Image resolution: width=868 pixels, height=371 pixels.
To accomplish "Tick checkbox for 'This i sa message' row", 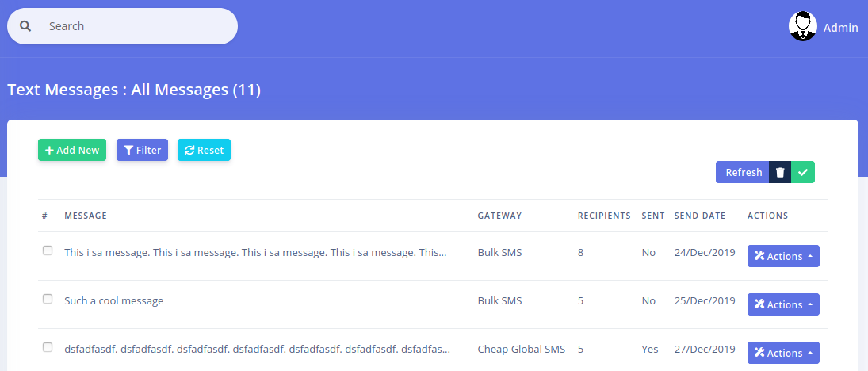I will pyautogui.click(x=48, y=251).
